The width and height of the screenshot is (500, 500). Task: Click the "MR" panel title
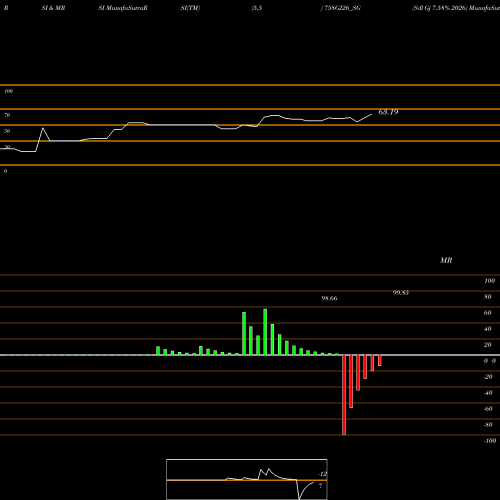[446, 260]
